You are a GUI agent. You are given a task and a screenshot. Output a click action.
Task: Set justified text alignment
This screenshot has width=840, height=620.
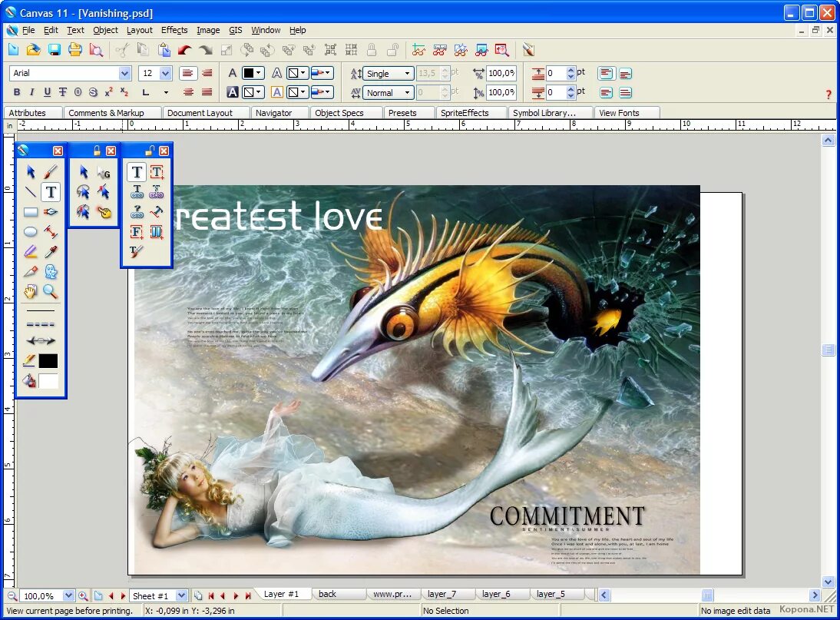tap(207, 92)
